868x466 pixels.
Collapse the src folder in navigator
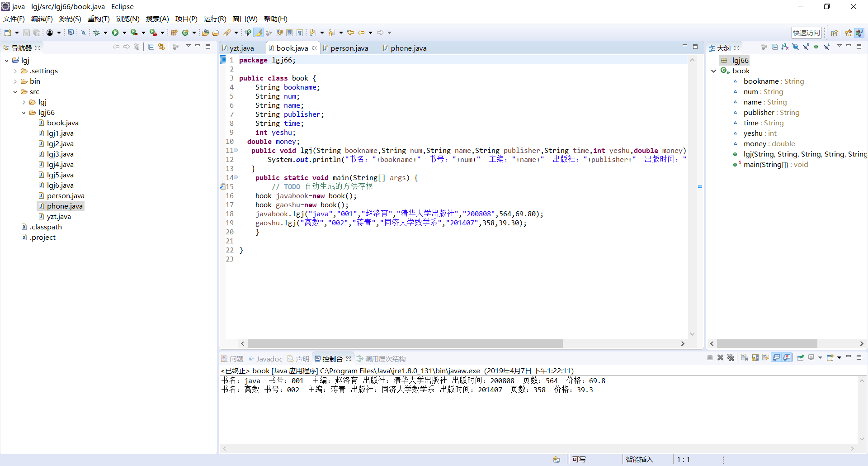(15, 92)
